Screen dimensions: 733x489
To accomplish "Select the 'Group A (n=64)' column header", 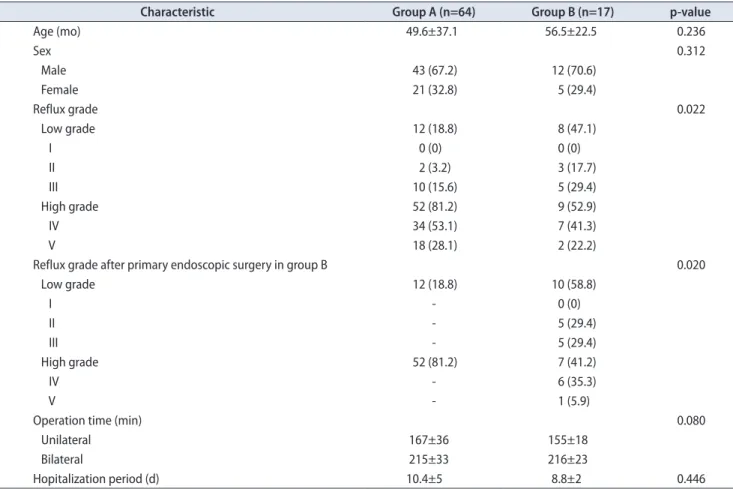I will coord(433,12).
